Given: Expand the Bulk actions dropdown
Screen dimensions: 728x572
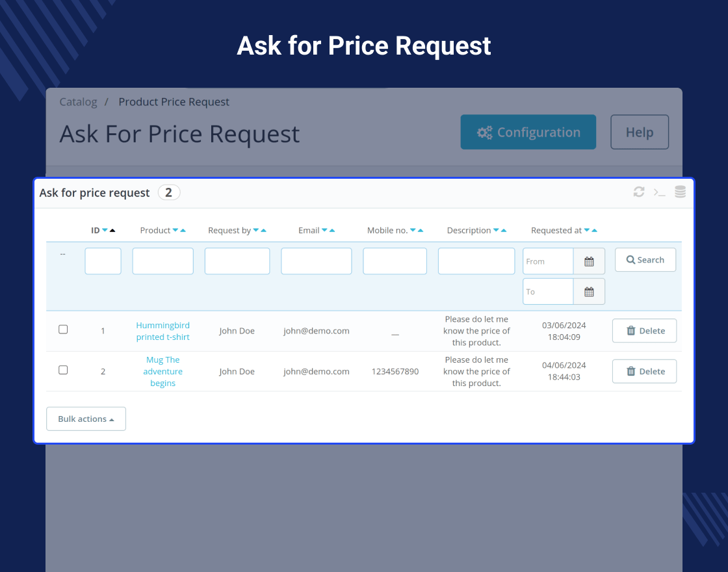Looking at the screenshot, I should pyautogui.click(x=86, y=419).
